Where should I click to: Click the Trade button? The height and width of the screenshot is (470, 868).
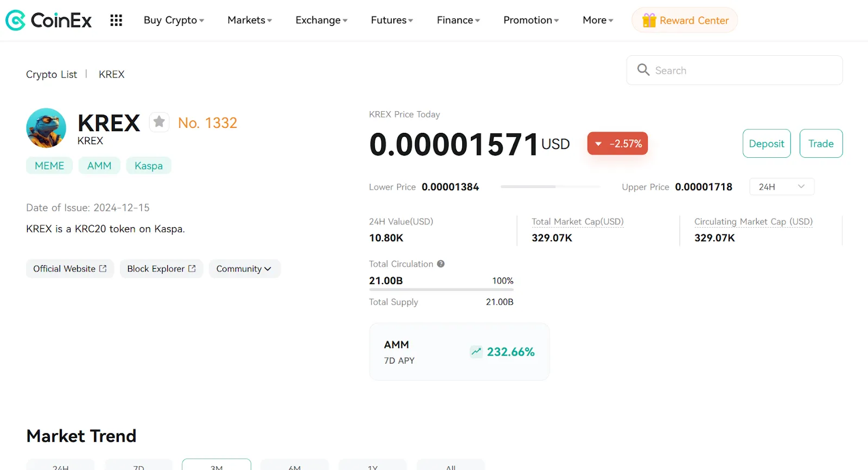821,144
